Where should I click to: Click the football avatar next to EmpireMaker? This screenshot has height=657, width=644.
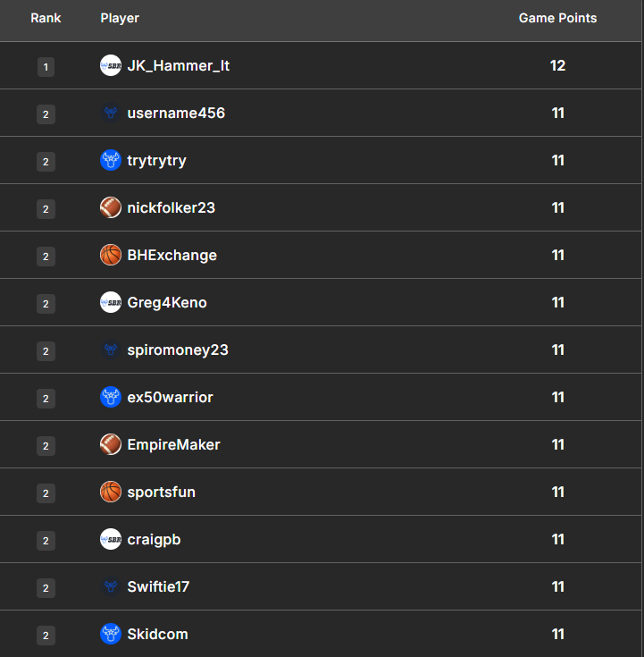coord(111,445)
